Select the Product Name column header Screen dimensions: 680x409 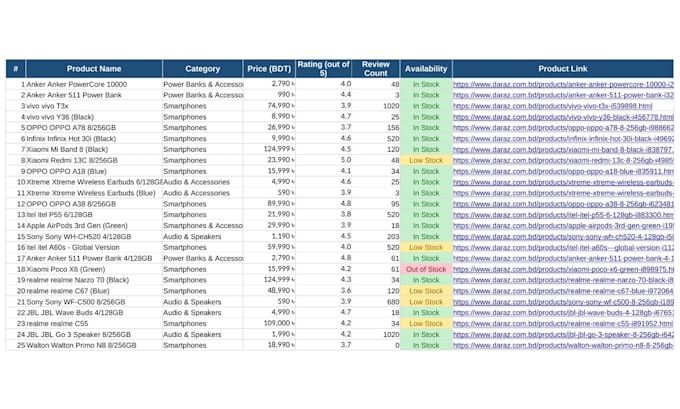pos(94,69)
